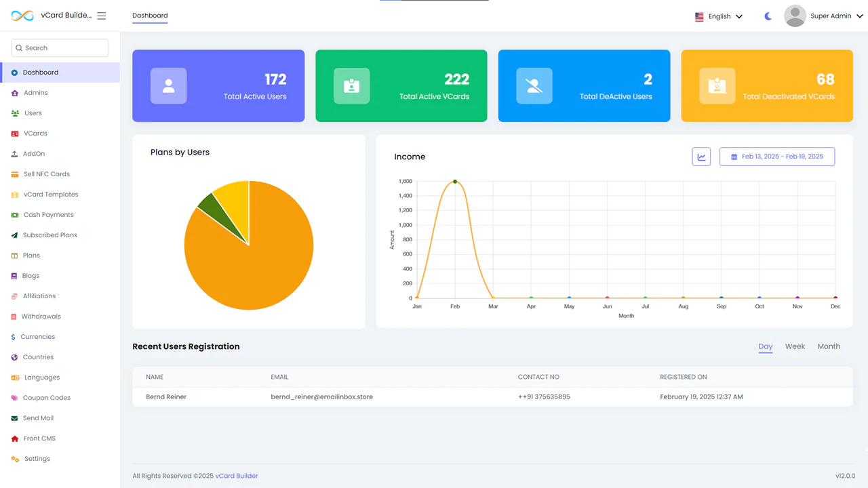Viewport: 868px width, 488px height.
Task: Switch registrations to Week tab
Action: click(795, 346)
